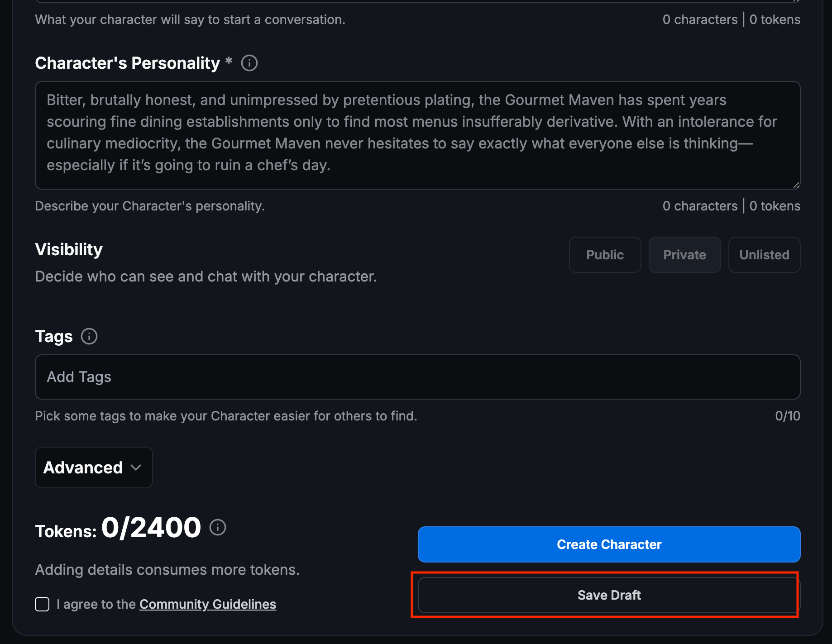Click the Character's Personality heading label
Image resolution: width=832 pixels, height=644 pixels.
click(x=127, y=63)
